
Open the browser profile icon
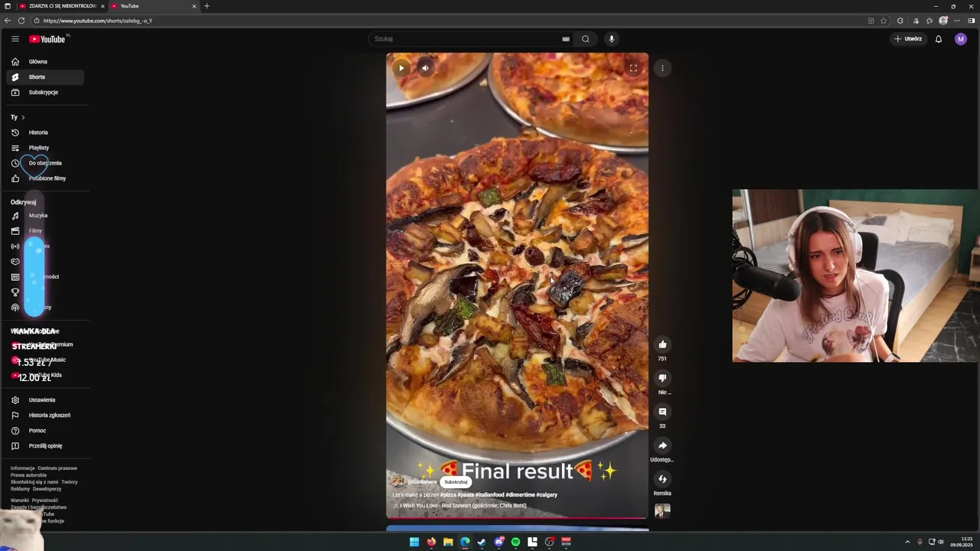click(x=943, y=21)
